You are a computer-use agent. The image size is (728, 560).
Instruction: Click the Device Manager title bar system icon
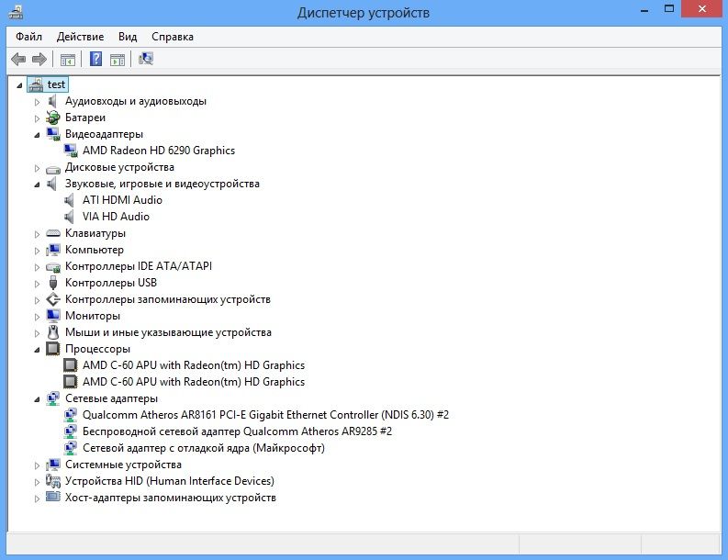coord(16,12)
